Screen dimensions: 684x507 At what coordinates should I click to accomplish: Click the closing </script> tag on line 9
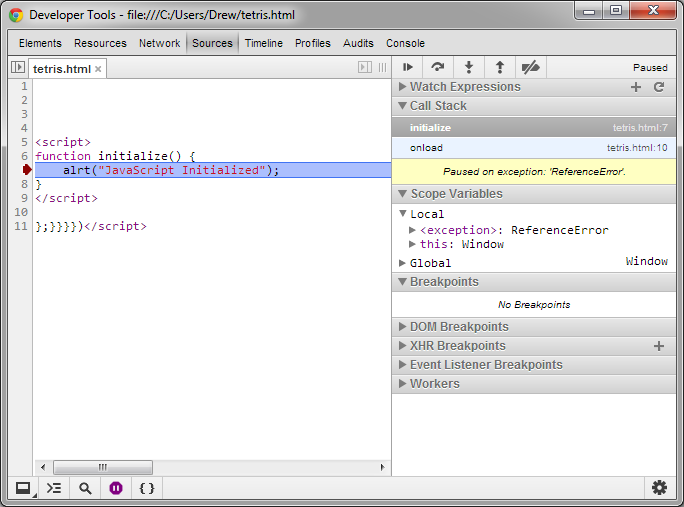(x=66, y=198)
